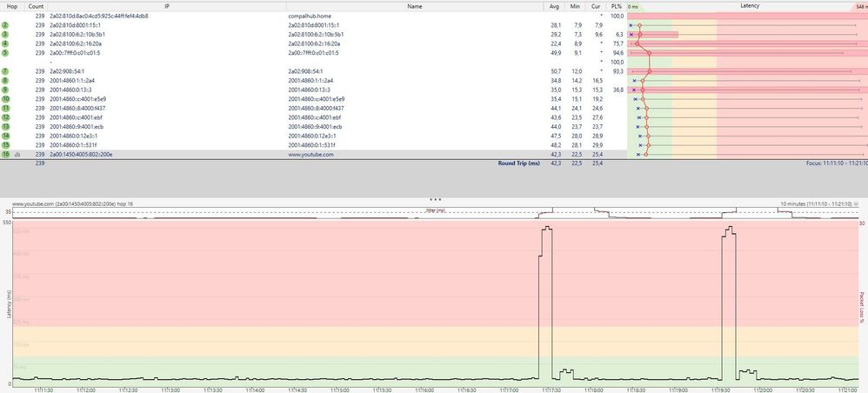Image resolution: width=868 pixels, height=393 pixels.
Task: Click the green hop 4 circle icon
Action: tap(5, 43)
